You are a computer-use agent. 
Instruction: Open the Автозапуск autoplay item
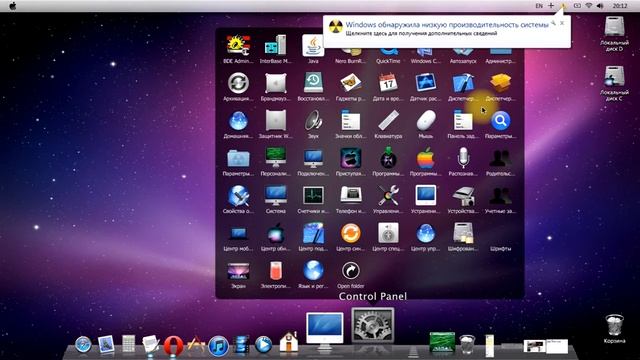pos(463,56)
